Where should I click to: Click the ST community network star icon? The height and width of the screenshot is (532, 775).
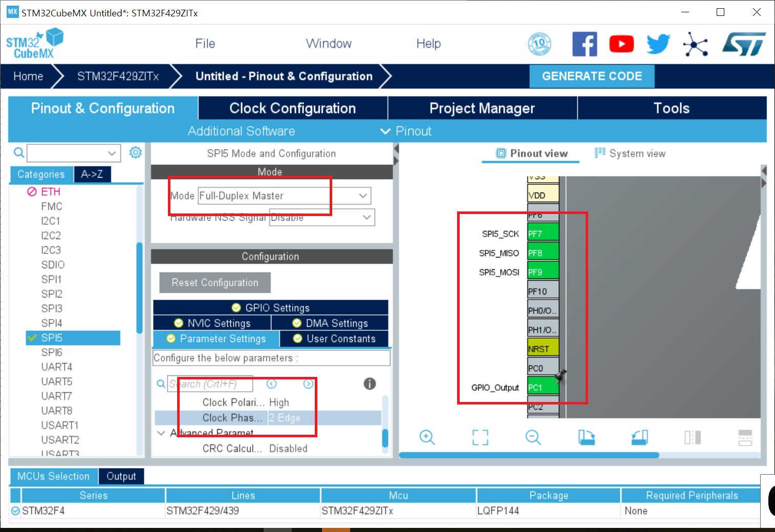point(695,44)
